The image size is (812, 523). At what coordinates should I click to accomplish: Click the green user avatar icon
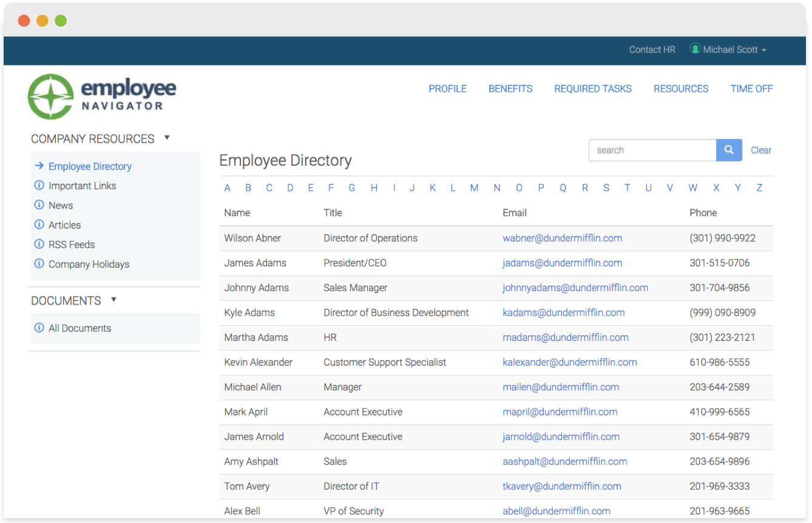(x=695, y=49)
